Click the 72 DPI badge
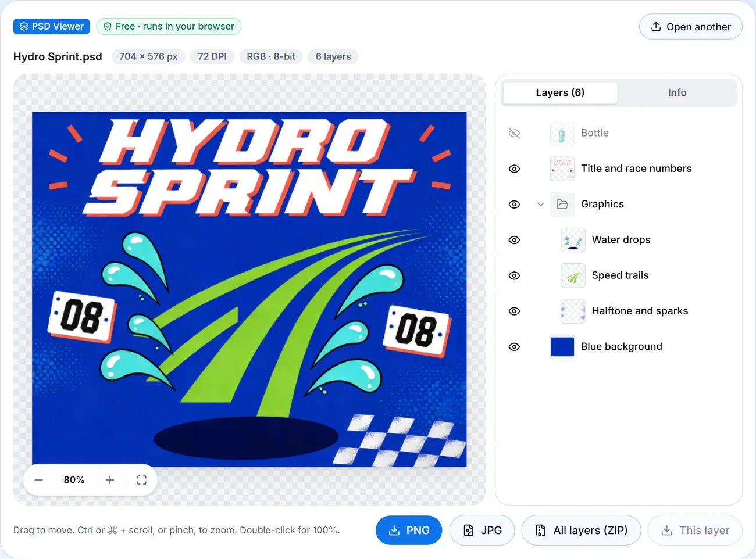756x559 pixels. pos(212,56)
